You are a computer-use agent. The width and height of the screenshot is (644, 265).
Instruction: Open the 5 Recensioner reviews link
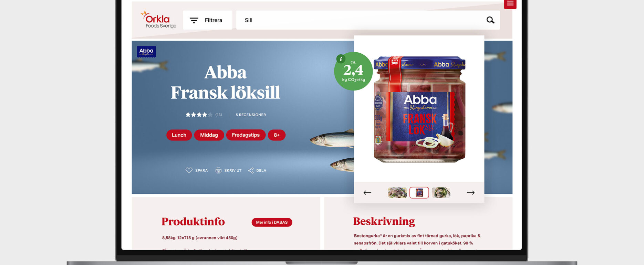[251, 115]
